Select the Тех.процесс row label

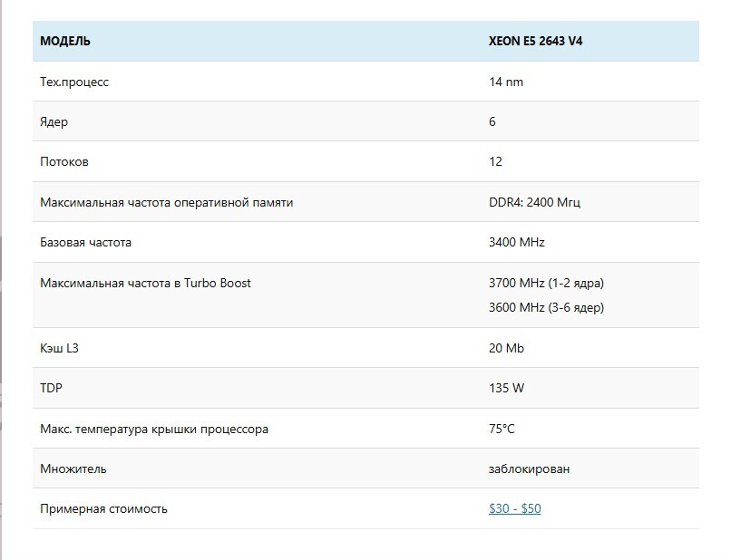pyautogui.click(x=74, y=82)
